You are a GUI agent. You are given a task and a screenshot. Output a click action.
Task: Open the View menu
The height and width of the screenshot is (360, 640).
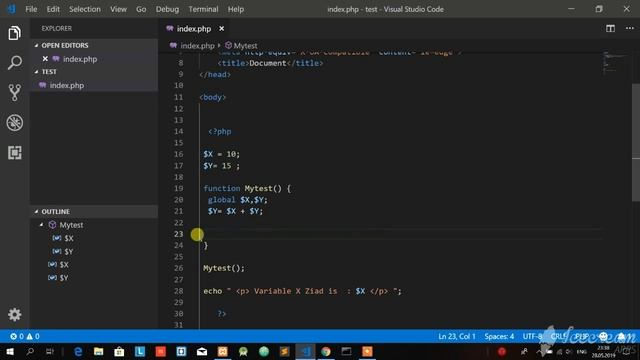click(118, 9)
